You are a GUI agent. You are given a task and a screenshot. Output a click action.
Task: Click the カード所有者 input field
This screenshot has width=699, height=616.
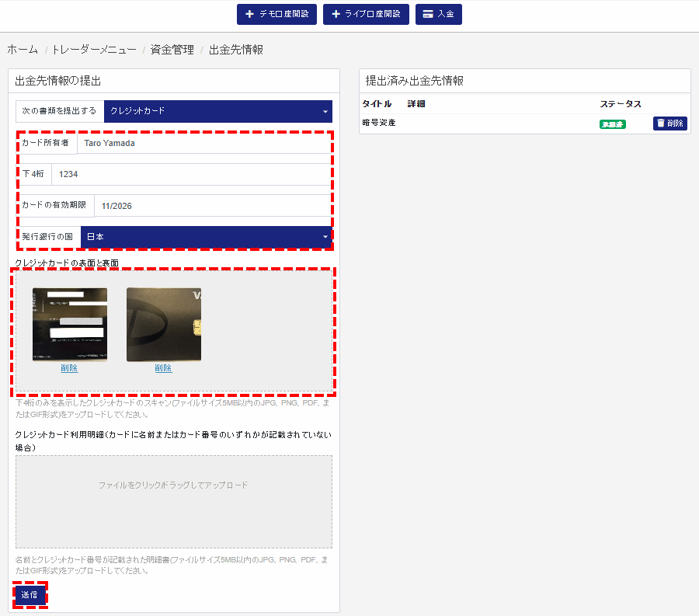[x=203, y=143]
